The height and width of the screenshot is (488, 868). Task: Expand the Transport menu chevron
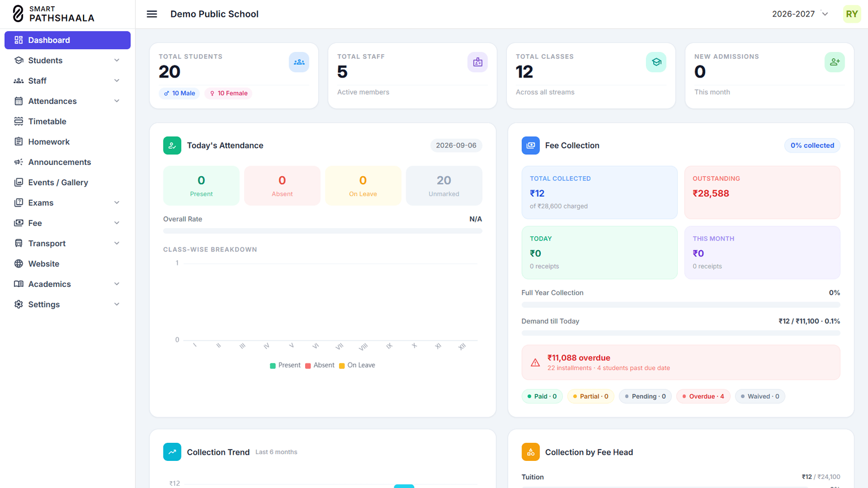(117, 243)
